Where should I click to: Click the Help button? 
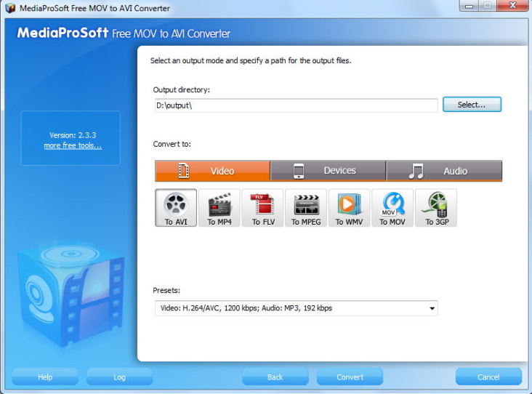(45, 377)
